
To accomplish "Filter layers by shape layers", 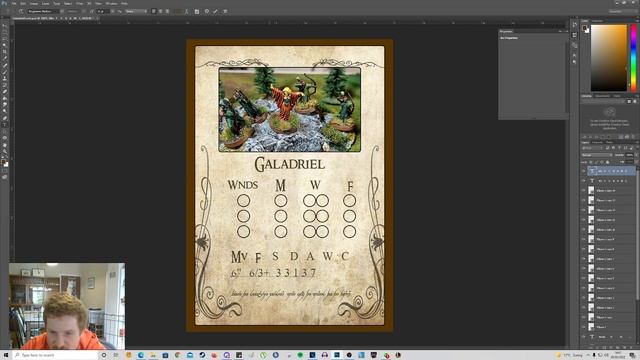I will point(625,148).
